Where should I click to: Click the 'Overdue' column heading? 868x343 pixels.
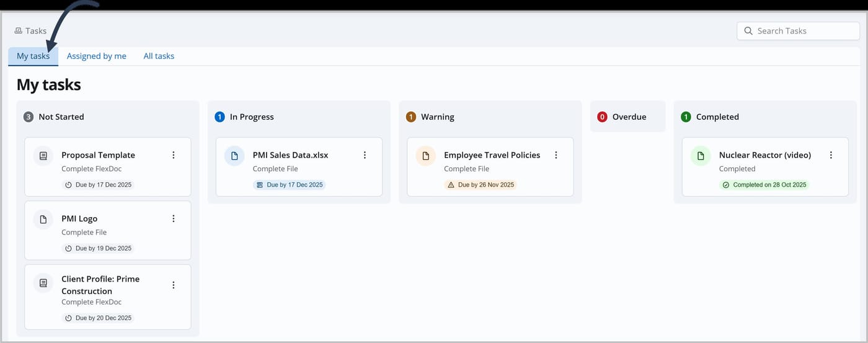point(629,117)
